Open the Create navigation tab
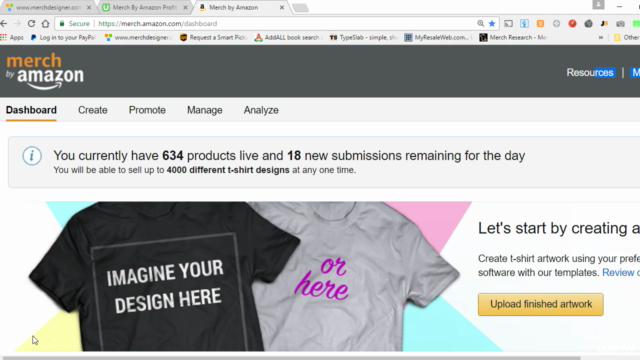640x360 pixels. pyautogui.click(x=93, y=110)
